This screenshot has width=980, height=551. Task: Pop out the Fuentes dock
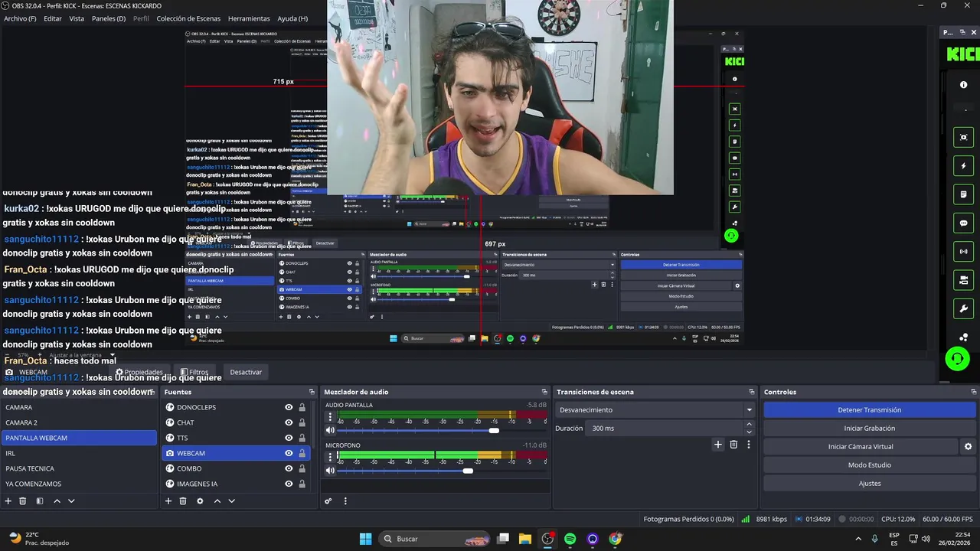312,392
